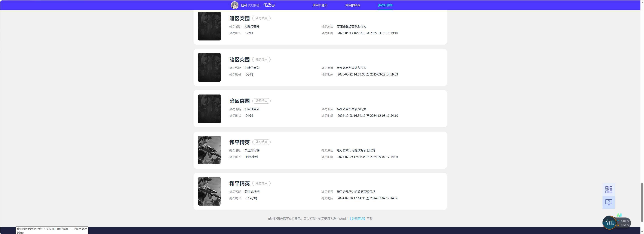Click scrollbar down arrow at bottom
The image size is (644, 234).
(x=642, y=232)
